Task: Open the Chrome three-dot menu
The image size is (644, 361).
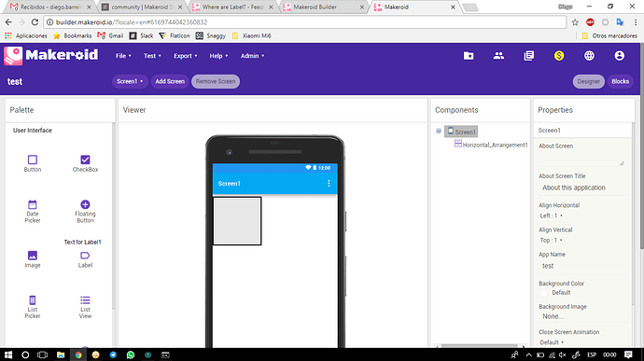Action: coord(636,22)
